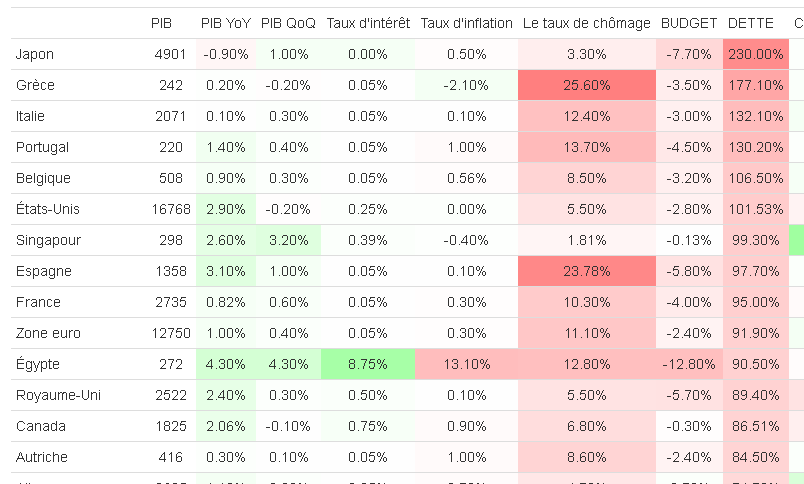Image resolution: width=804 pixels, height=484 pixels.
Task: Click the DETTE column header
Action: click(750, 23)
